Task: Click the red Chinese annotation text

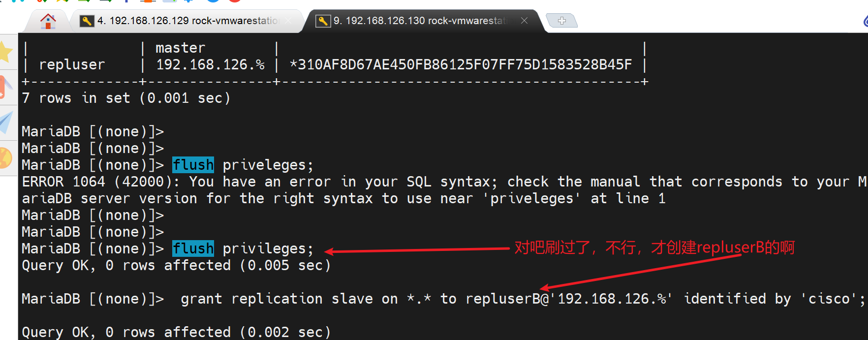Action: (x=654, y=247)
